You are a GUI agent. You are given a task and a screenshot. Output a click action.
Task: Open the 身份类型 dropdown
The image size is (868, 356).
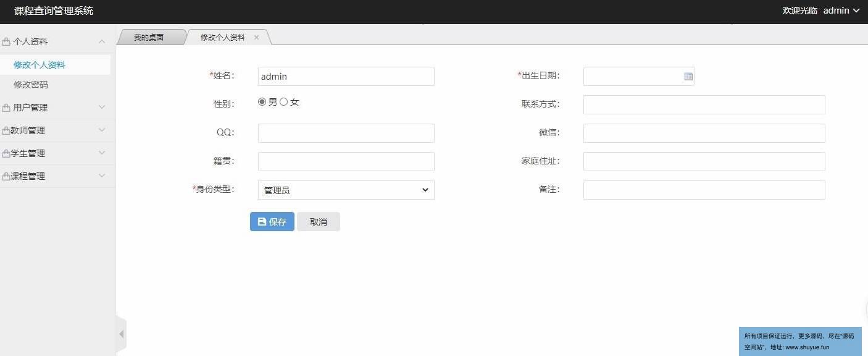pyautogui.click(x=346, y=190)
